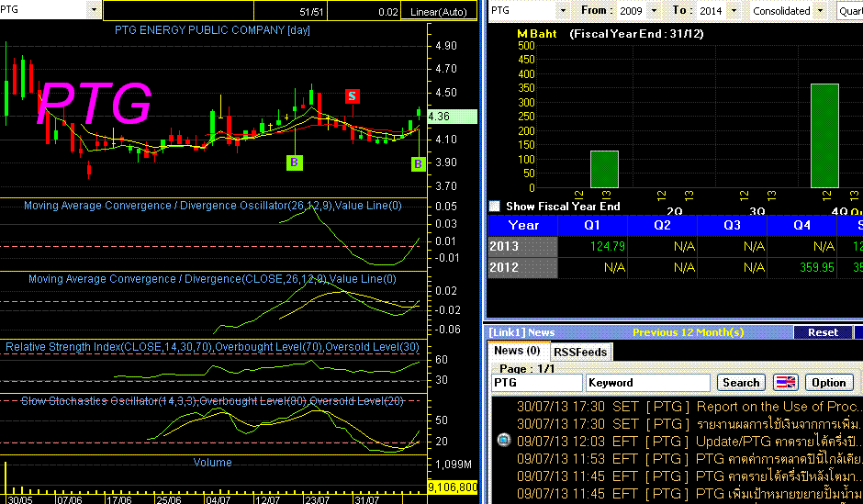The width and height of the screenshot is (863, 504).
Task: Click the Q4 column header
Action: 801,225
